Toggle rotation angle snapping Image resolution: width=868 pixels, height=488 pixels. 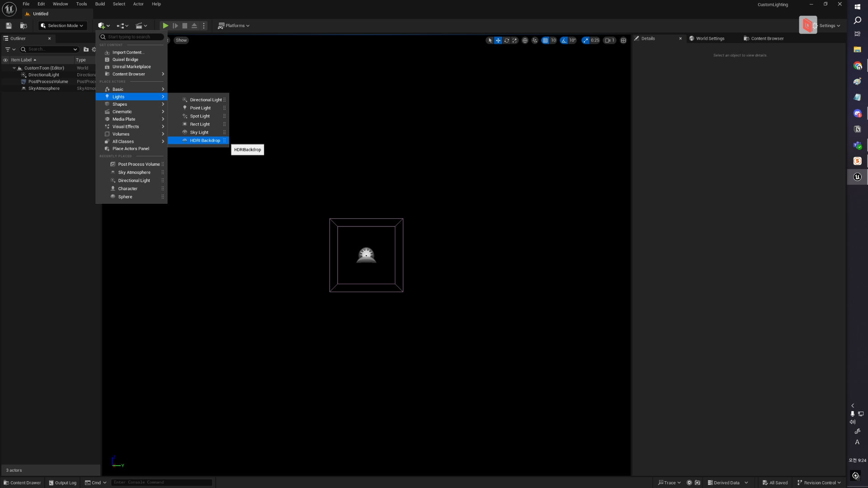[564, 41]
